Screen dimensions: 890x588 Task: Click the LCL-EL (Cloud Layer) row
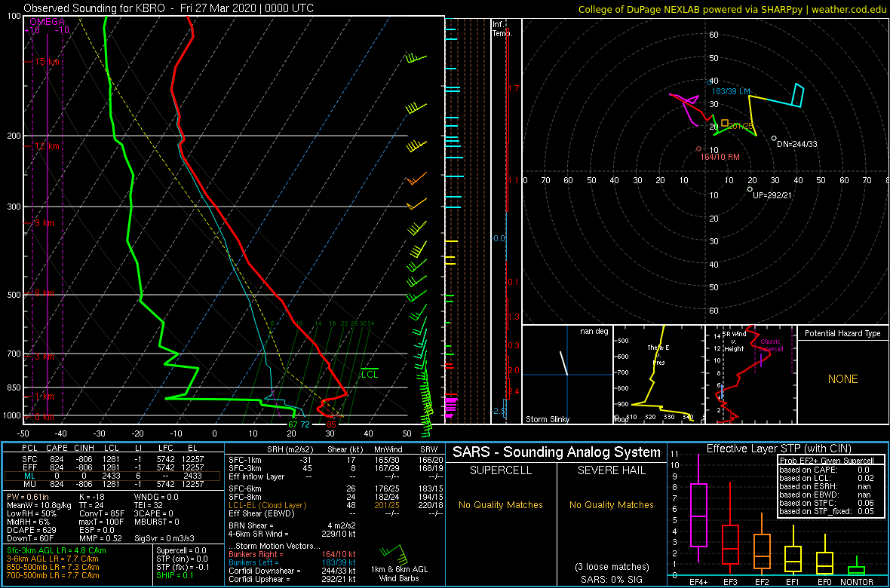click(x=335, y=504)
